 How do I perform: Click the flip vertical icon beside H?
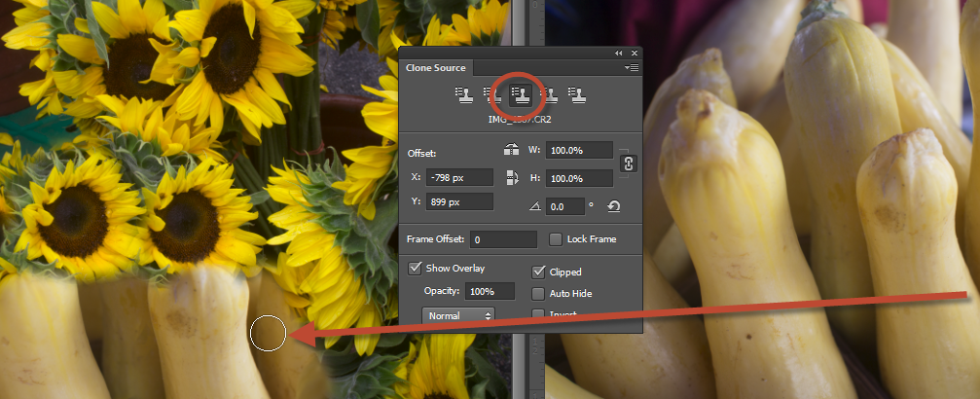point(511,178)
